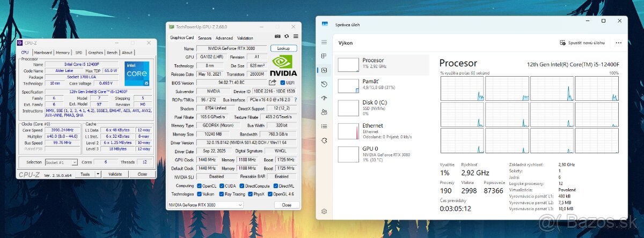Switch to SPD tab in CPU-Z

click(79, 53)
